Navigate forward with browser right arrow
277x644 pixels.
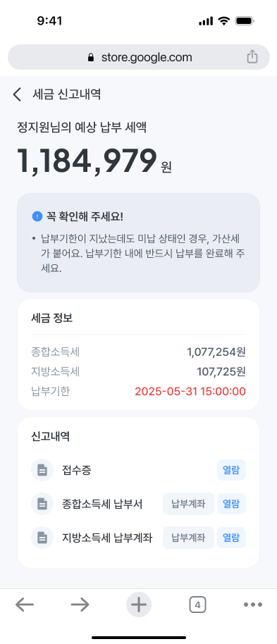point(80,605)
